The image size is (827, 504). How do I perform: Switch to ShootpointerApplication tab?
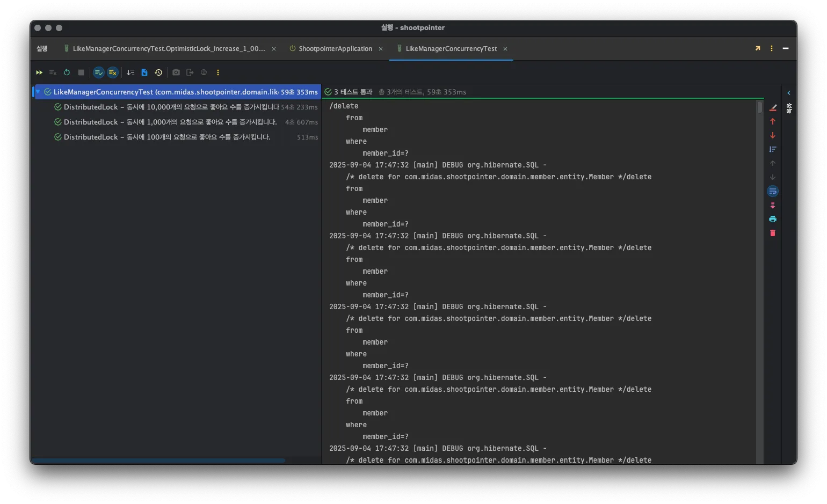(x=335, y=49)
